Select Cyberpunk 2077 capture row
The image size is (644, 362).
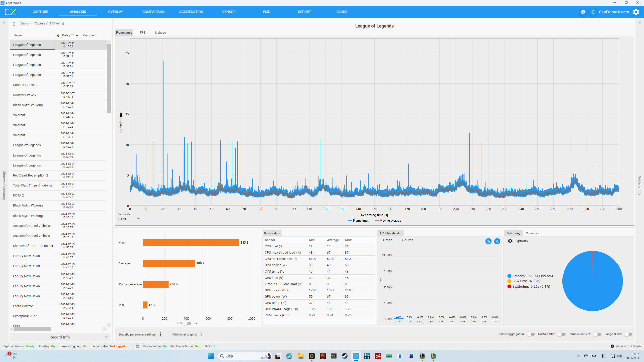[x=58, y=316]
